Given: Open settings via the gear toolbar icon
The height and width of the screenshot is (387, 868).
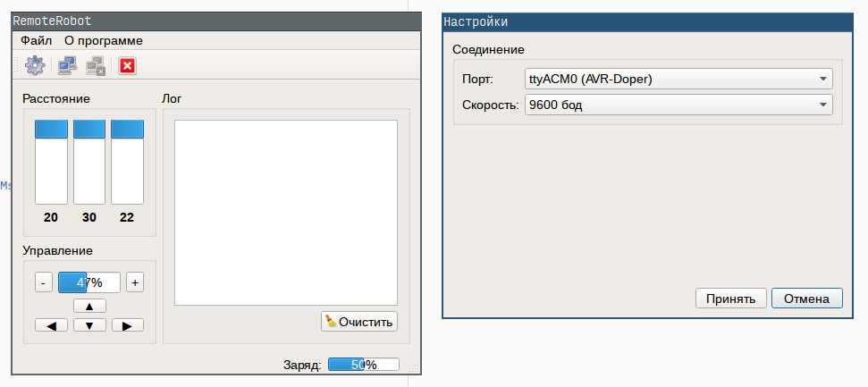Looking at the screenshot, I should (x=35, y=66).
